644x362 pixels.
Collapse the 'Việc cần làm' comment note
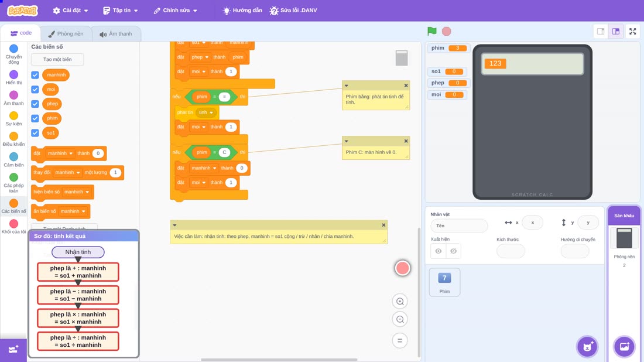[x=174, y=225]
